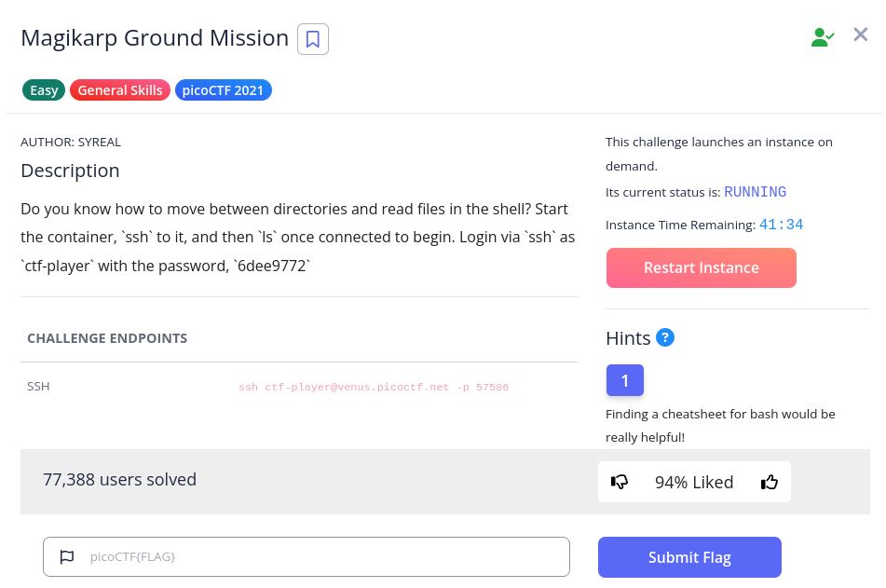Open hint number 1
Image resolution: width=886 pixels, height=588 pixels.
[x=624, y=380]
